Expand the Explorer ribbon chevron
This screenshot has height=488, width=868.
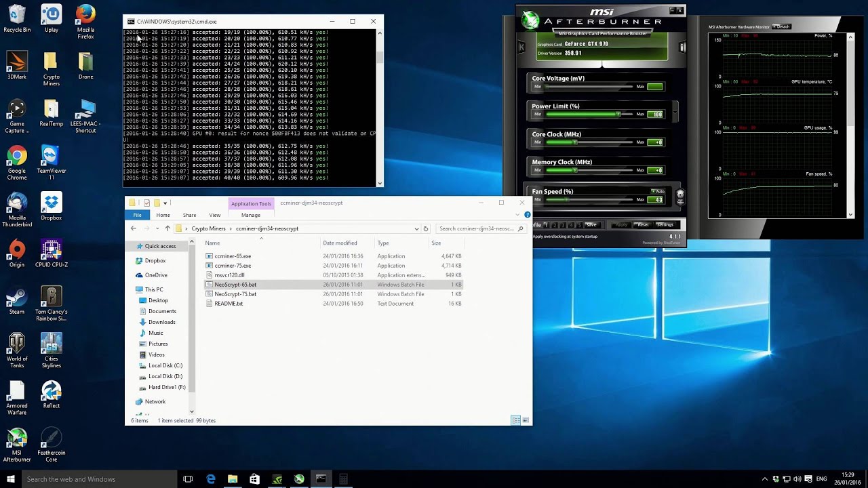click(x=517, y=215)
